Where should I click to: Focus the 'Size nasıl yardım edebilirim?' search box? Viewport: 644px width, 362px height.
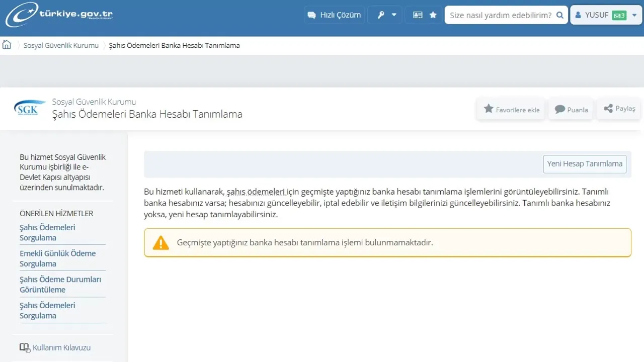(500, 15)
